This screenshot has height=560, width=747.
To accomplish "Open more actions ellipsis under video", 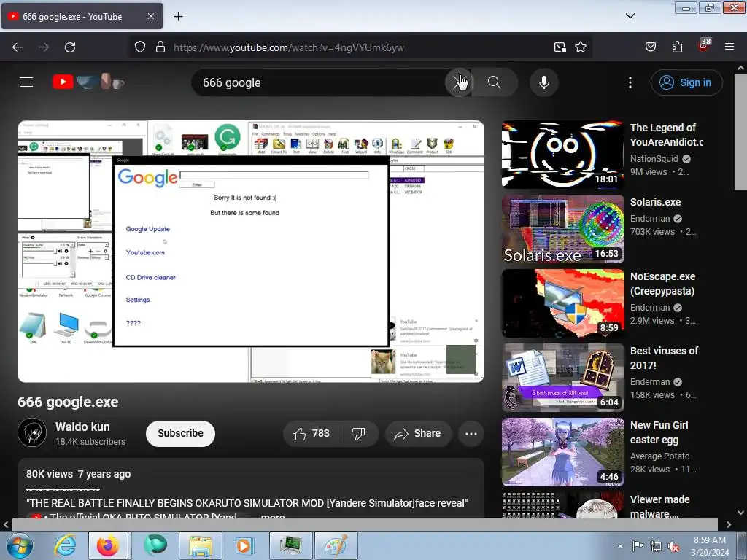I will [471, 433].
